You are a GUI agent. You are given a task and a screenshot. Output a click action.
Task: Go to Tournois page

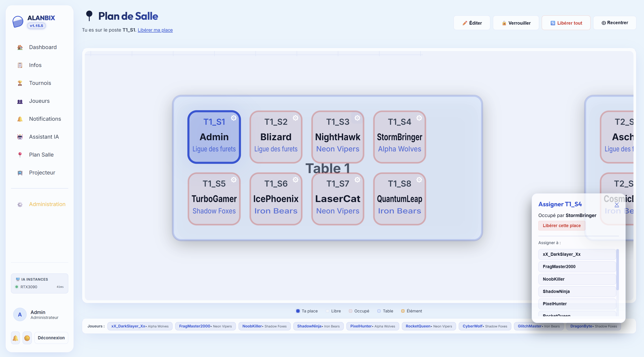(40, 83)
